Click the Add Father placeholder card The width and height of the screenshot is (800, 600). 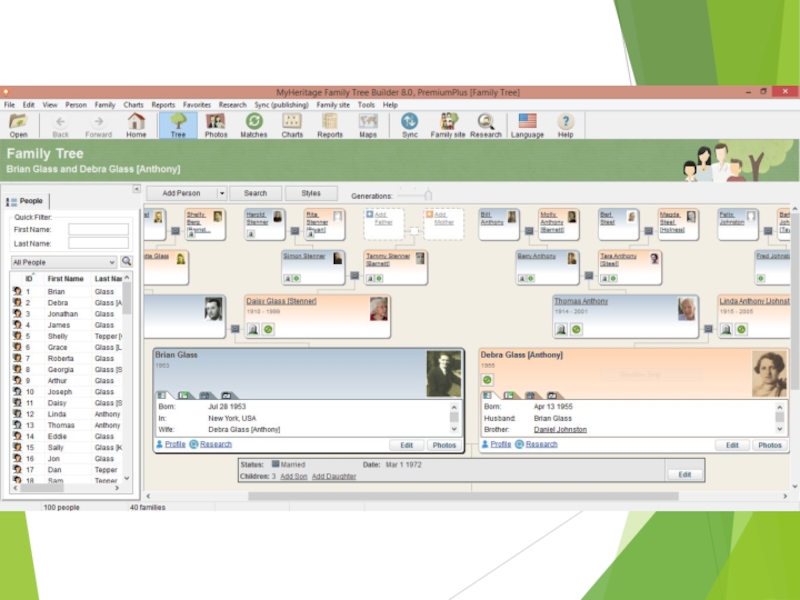pyautogui.click(x=384, y=223)
